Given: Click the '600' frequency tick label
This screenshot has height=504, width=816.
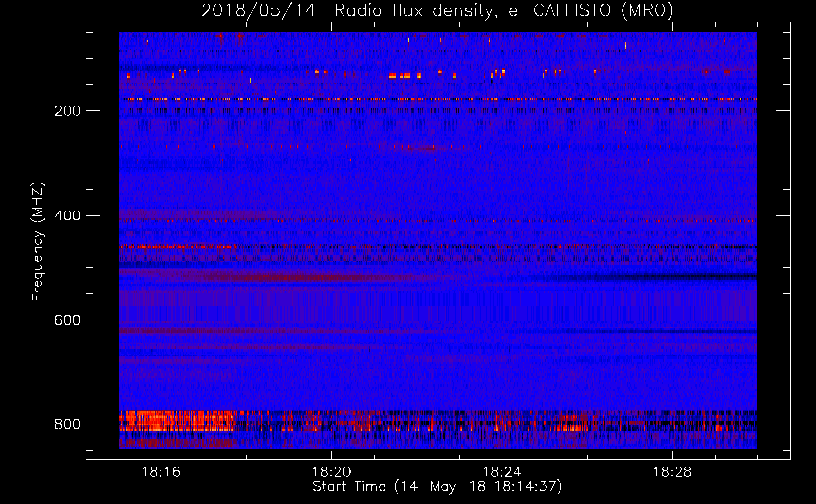Looking at the screenshot, I should pos(68,321).
